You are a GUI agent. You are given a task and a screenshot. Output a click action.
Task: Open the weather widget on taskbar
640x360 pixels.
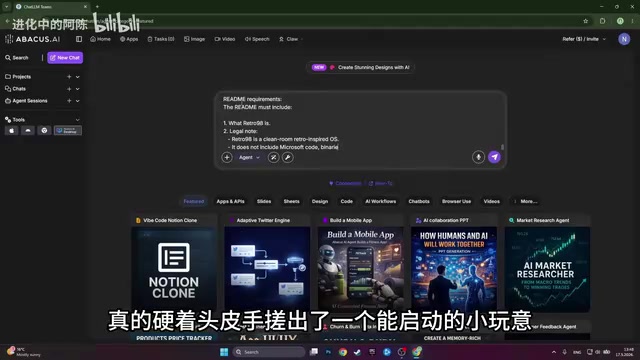24,352
